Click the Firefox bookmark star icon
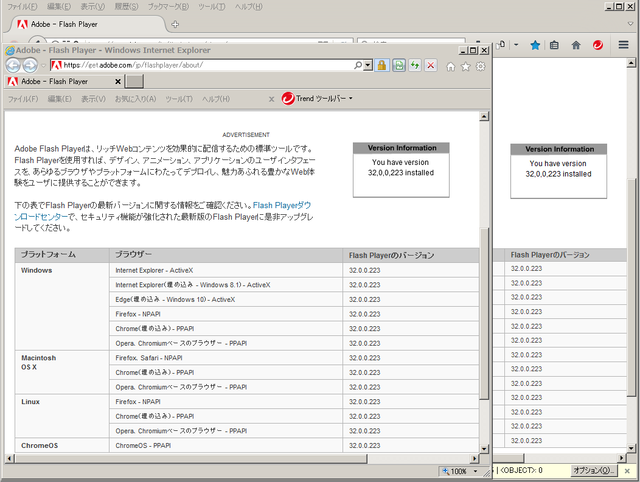 click(535, 45)
